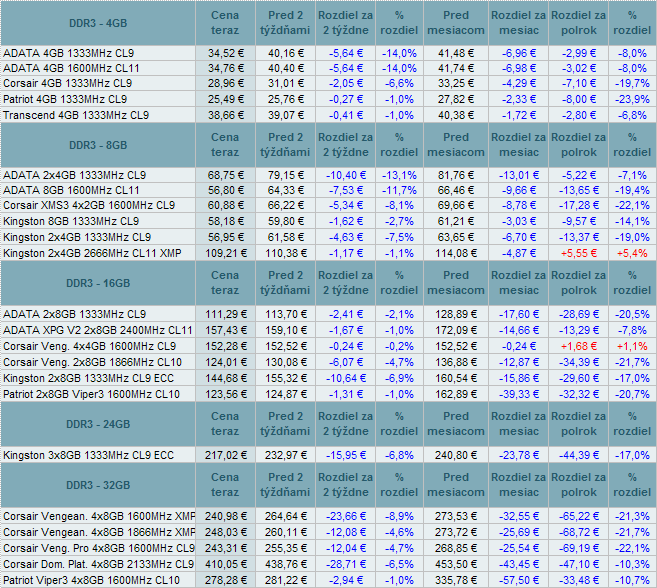This screenshot has height=588, width=657.
Task: Click the row label 'ADATA 4GB 1600MHz CL11'
Action: point(71,68)
